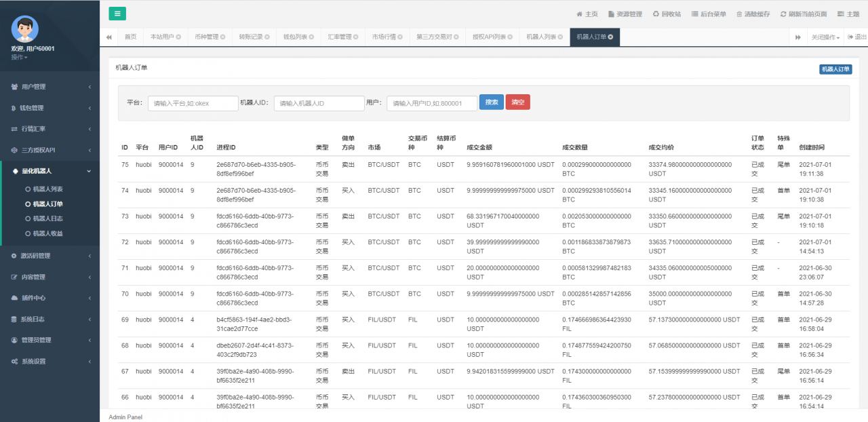Open 资源管理 in the top bar
The height and width of the screenshot is (422, 868).
pyautogui.click(x=625, y=14)
